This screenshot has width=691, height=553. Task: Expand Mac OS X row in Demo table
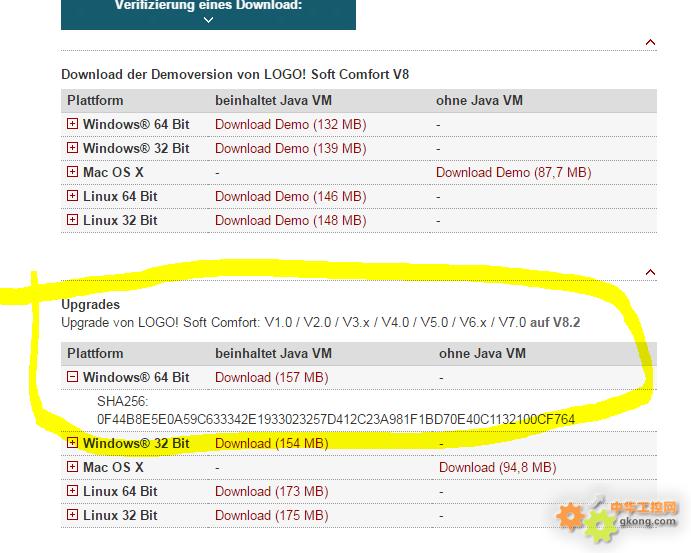tap(72, 172)
